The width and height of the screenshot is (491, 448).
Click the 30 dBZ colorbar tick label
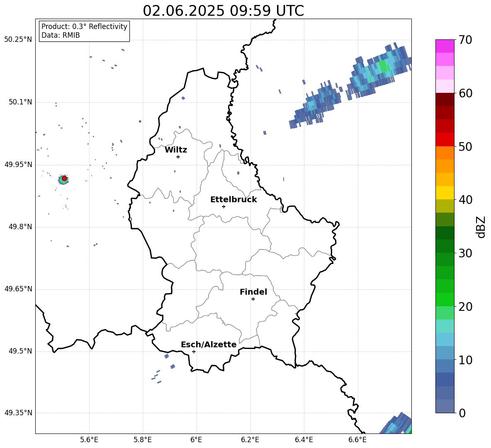tap(465, 253)
